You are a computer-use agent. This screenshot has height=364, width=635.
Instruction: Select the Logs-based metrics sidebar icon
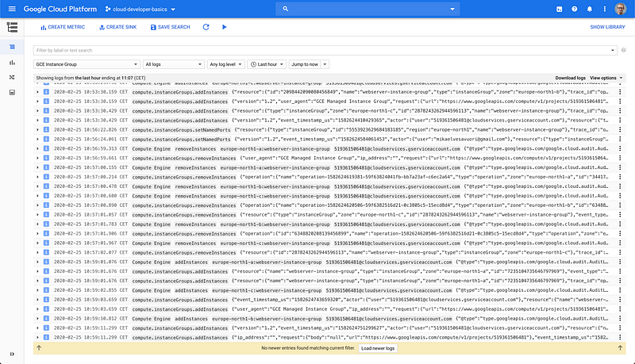pos(12,63)
